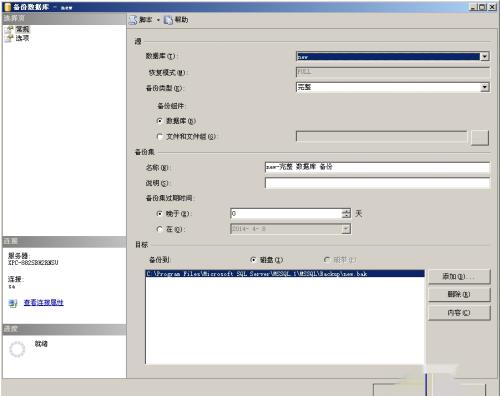Select the 磁盘 (Disk) destination radio button

(x=253, y=260)
